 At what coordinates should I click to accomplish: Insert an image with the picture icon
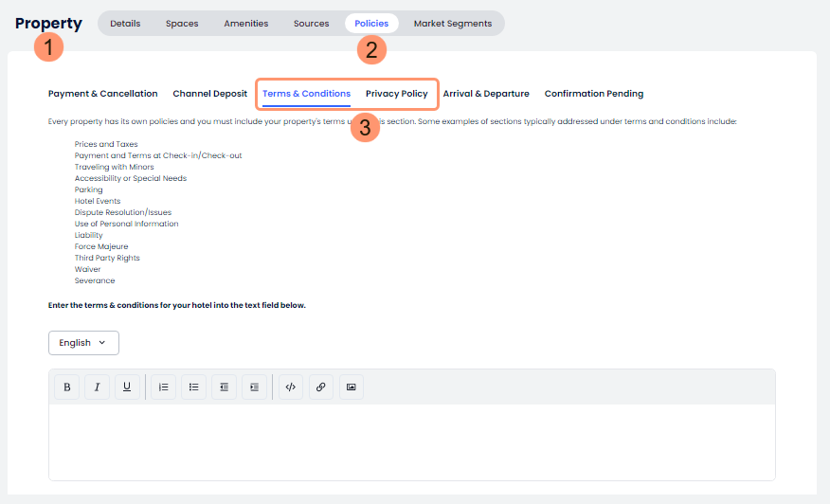click(351, 387)
